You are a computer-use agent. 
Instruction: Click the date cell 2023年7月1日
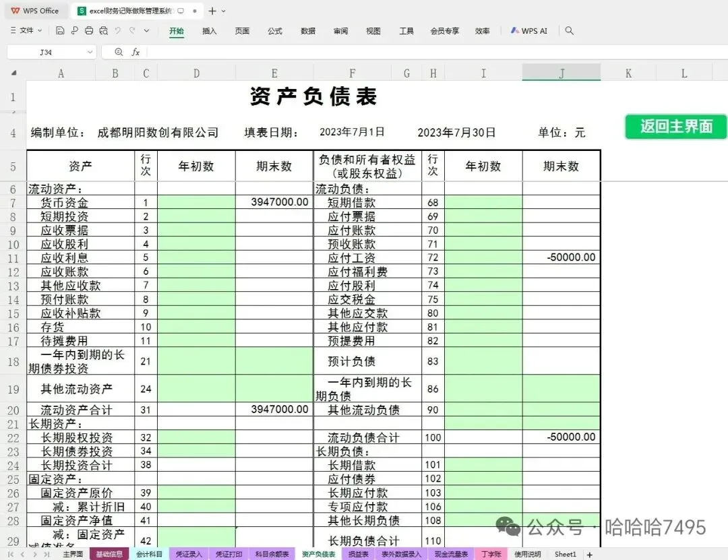[352, 132]
